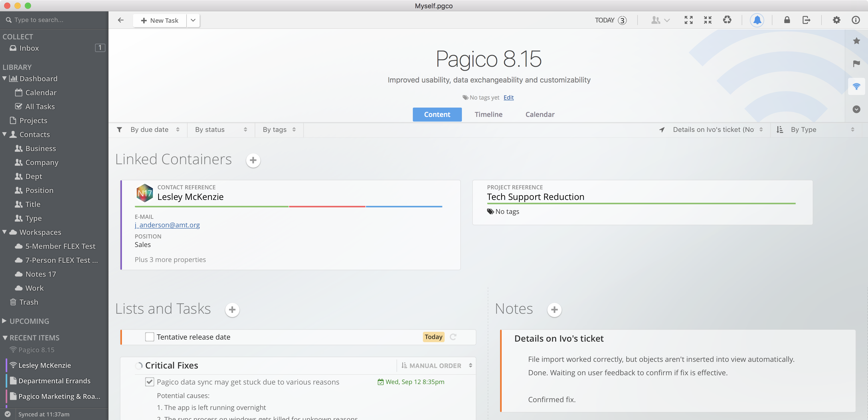Click the round down-chevron on right strip
Image resolution: width=868 pixels, height=420 pixels.
[856, 109]
